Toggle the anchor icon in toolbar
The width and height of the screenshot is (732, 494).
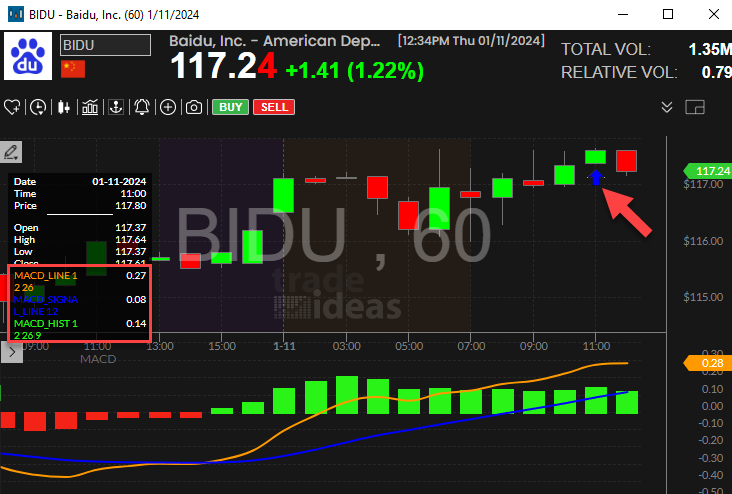(x=116, y=107)
